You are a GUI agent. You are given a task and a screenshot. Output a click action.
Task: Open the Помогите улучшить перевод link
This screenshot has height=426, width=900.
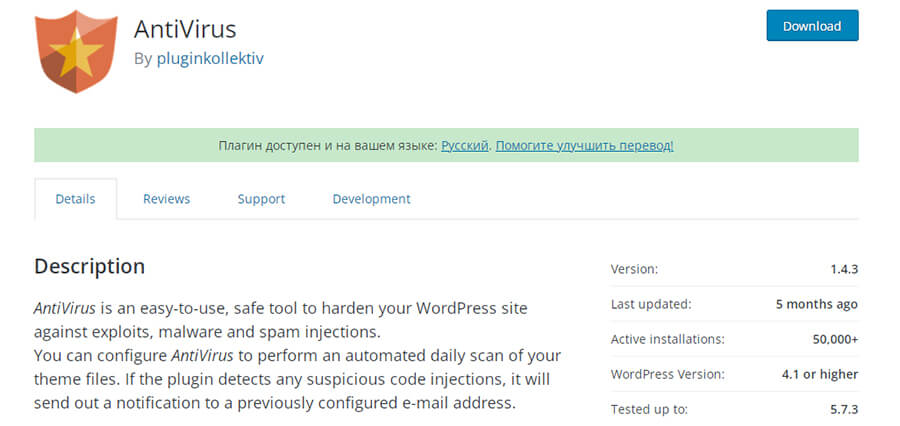(584, 145)
